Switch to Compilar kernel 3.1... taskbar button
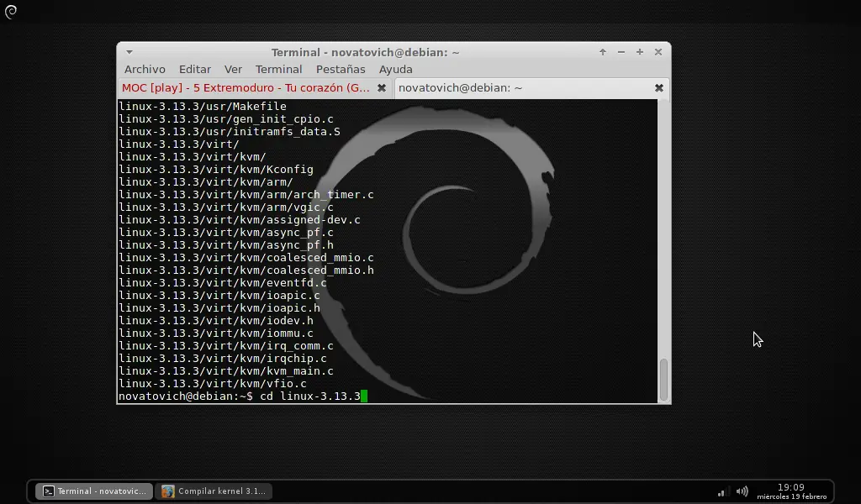Screen dimensions: 861x504 pos(214,491)
